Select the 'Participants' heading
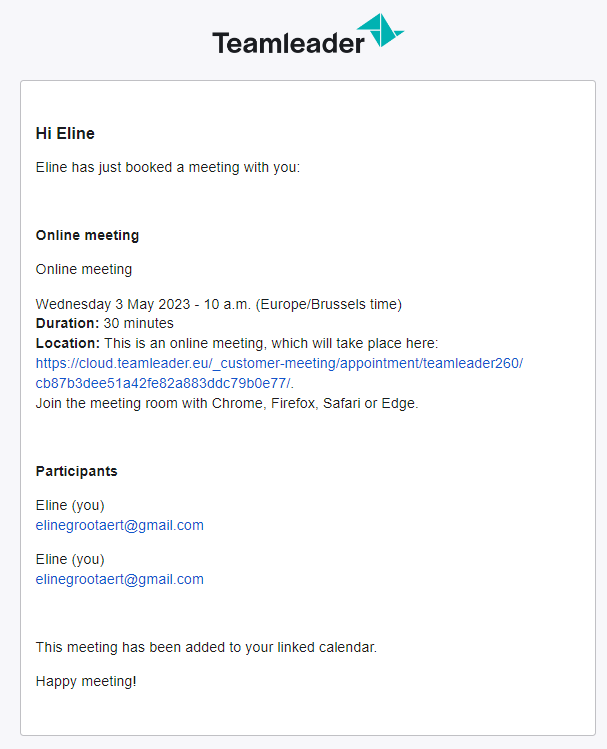Viewport: 607px width, 749px height. pyautogui.click(x=76, y=471)
